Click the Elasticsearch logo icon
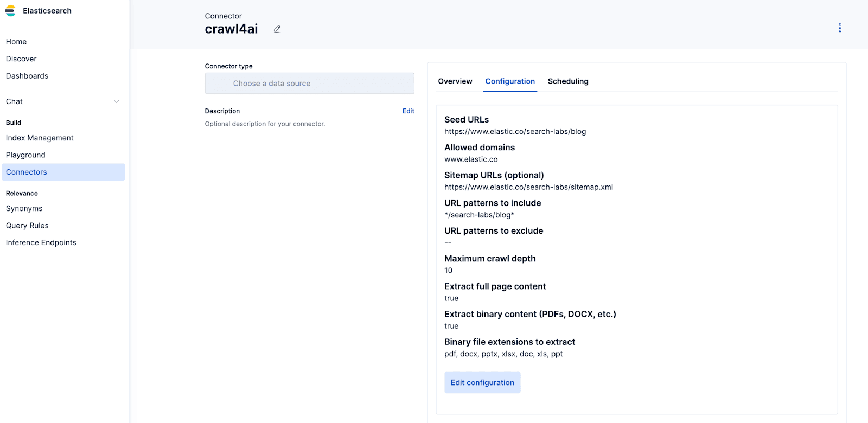Image resolution: width=868 pixels, height=423 pixels. tap(10, 11)
